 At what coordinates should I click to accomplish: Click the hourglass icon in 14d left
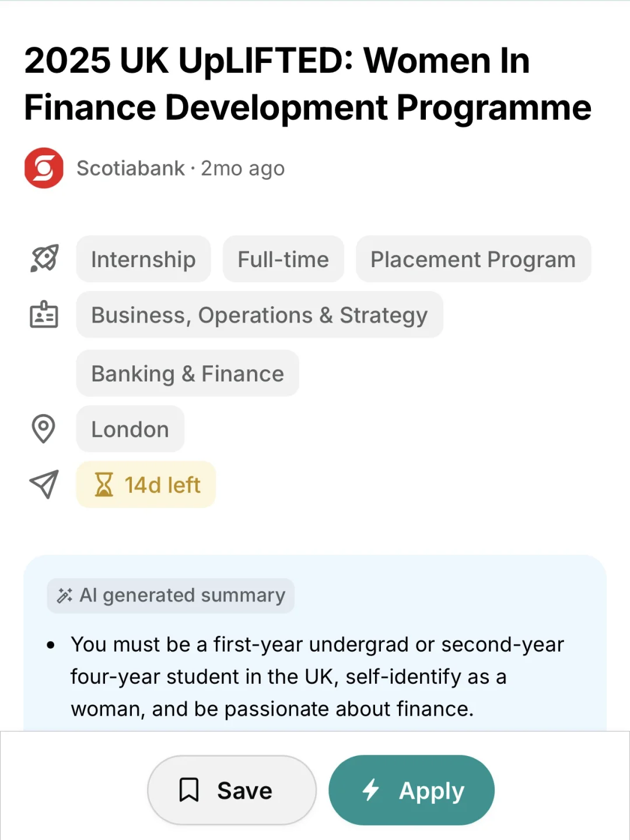tap(104, 484)
